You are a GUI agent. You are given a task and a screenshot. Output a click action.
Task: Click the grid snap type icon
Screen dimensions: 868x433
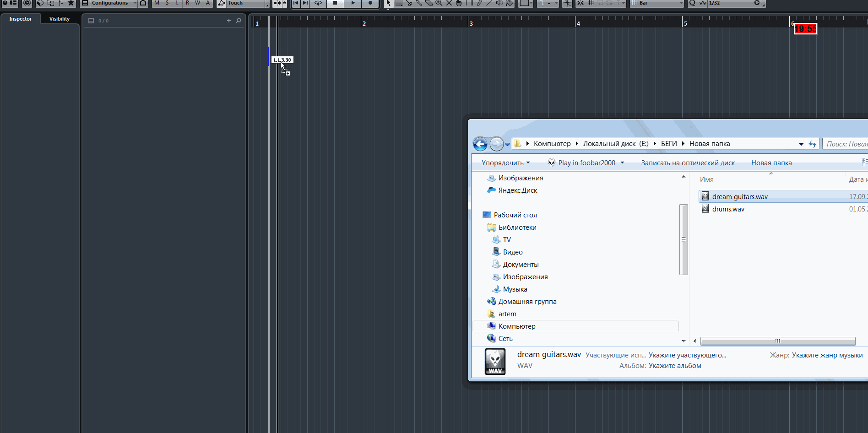click(591, 3)
